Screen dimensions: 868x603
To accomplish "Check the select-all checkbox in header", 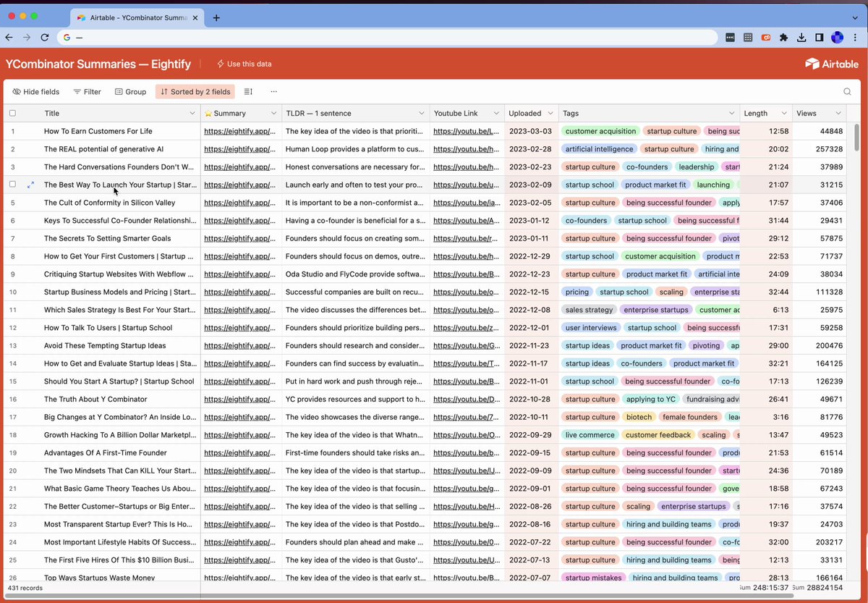I will (x=12, y=113).
